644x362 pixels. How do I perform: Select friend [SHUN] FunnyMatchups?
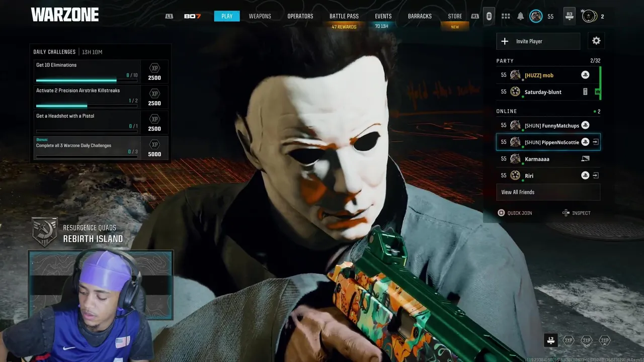(x=548, y=125)
